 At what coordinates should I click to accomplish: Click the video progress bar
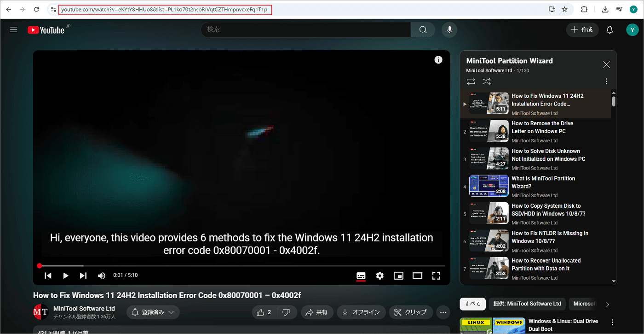(x=241, y=266)
